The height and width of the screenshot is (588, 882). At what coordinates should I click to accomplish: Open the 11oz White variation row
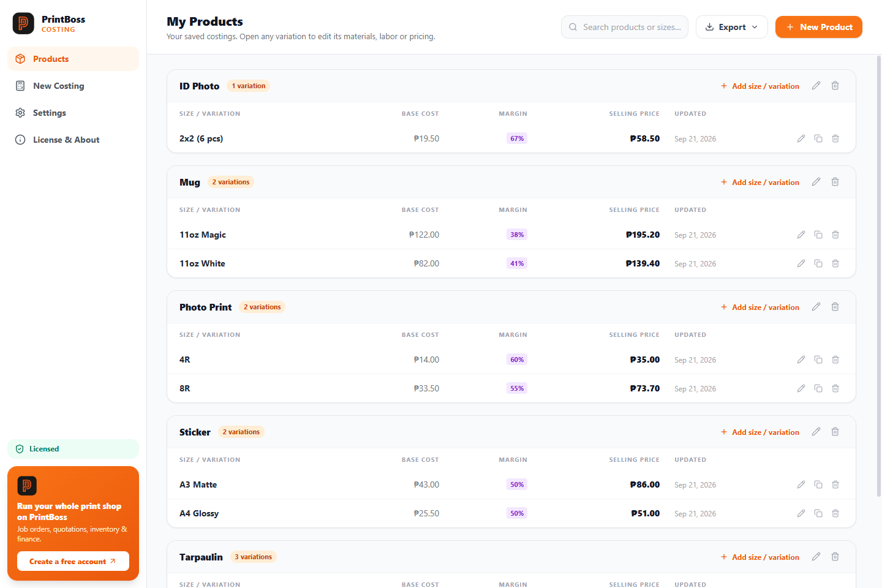point(511,263)
